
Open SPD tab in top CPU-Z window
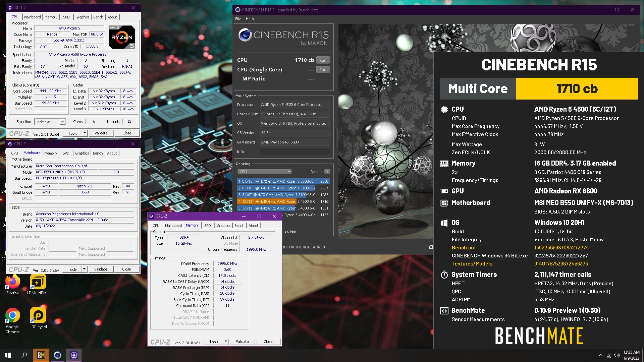66,17
